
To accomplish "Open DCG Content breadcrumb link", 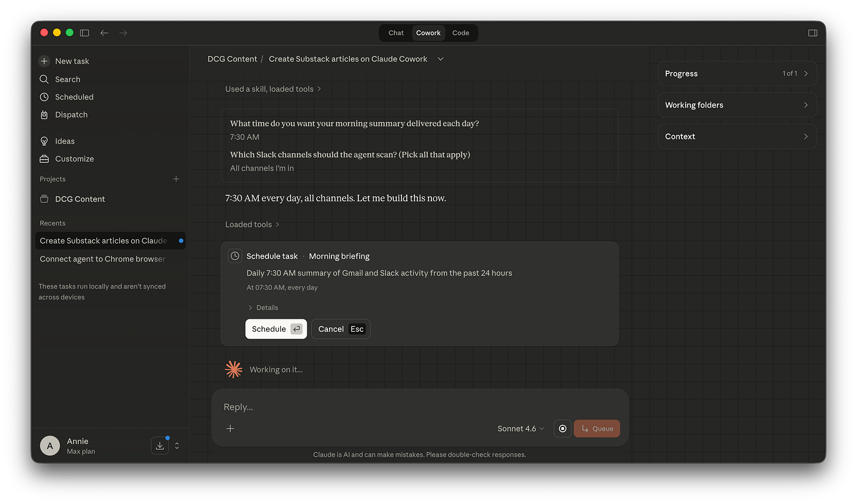I will pyautogui.click(x=232, y=59).
